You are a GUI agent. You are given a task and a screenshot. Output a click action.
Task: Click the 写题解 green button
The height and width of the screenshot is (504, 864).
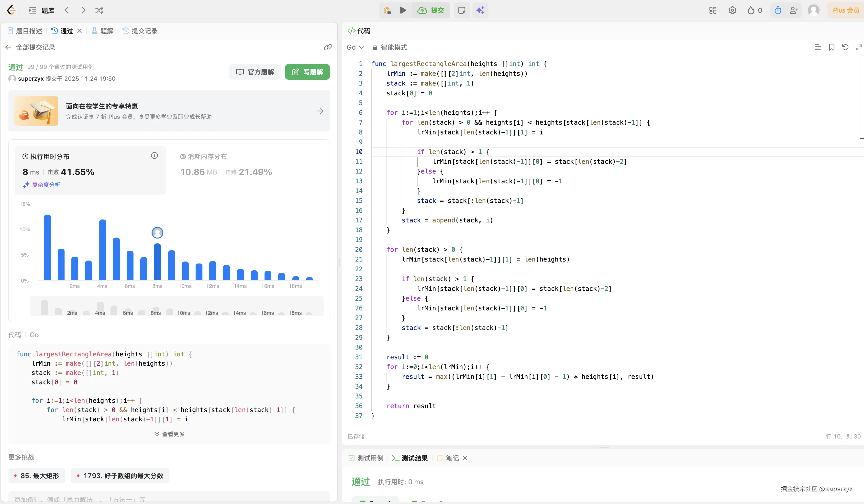(307, 72)
